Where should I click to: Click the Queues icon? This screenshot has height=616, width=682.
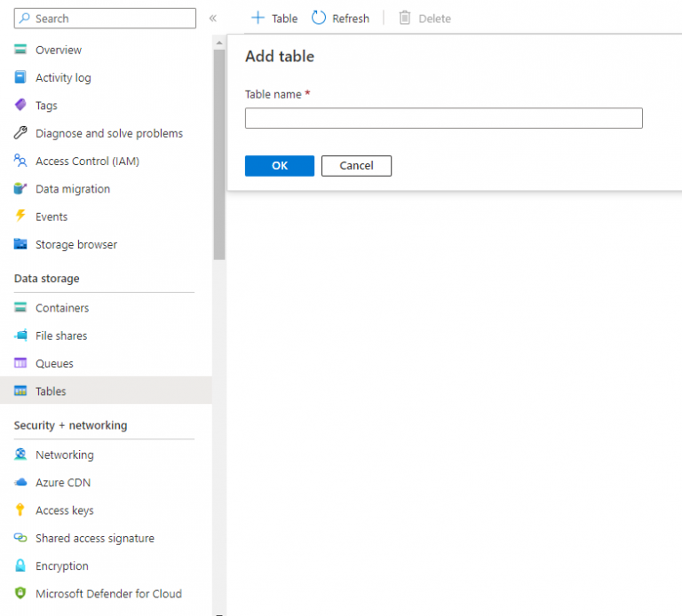click(x=20, y=363)
